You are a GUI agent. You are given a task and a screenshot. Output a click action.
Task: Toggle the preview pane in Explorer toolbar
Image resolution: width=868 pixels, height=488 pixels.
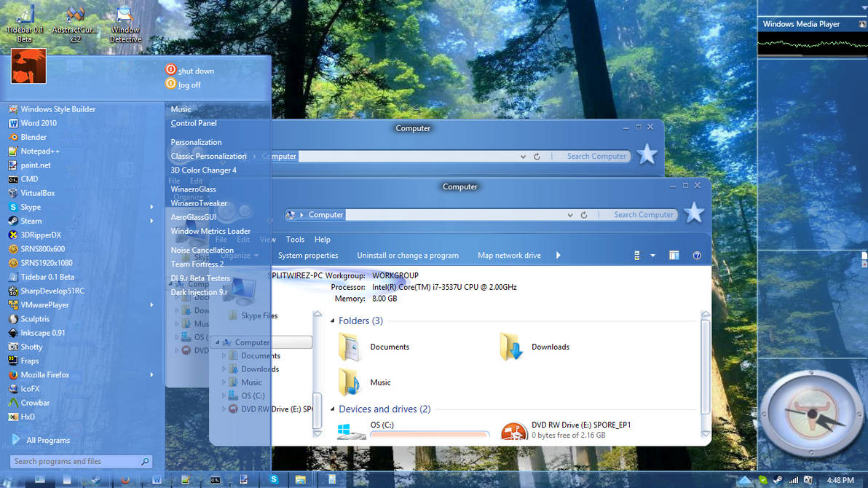[674, 256]
